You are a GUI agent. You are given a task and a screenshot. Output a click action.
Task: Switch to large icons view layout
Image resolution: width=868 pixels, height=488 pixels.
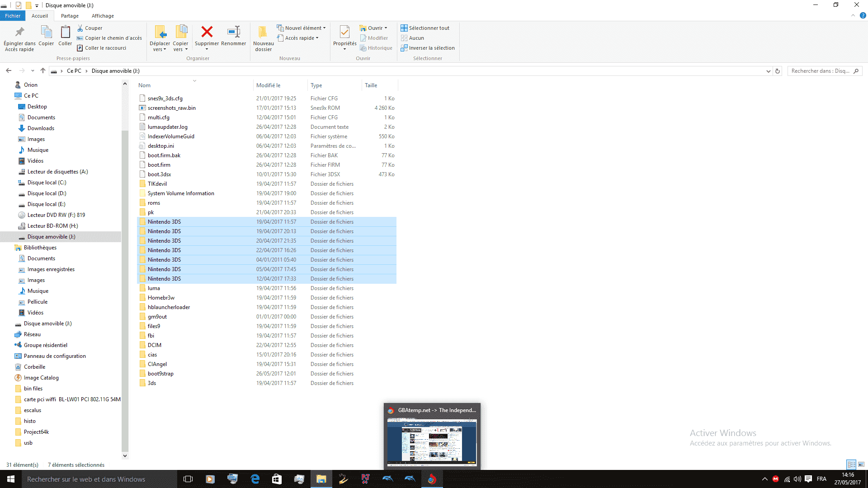tap(861, 465)
